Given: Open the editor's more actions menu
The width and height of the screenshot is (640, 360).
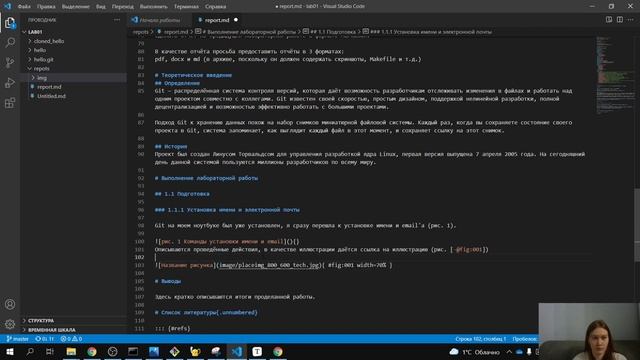Looking at the screenshot, I should 631,20.
